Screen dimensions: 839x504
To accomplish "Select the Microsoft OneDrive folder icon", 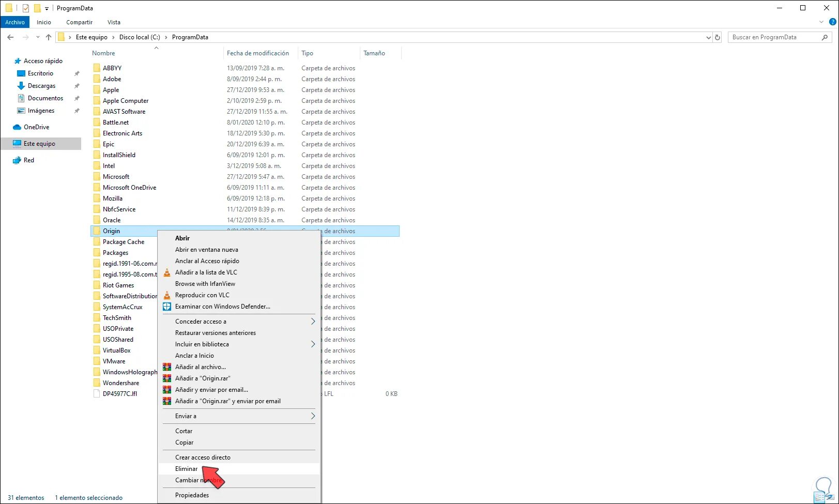I will (x=97, y=187).
